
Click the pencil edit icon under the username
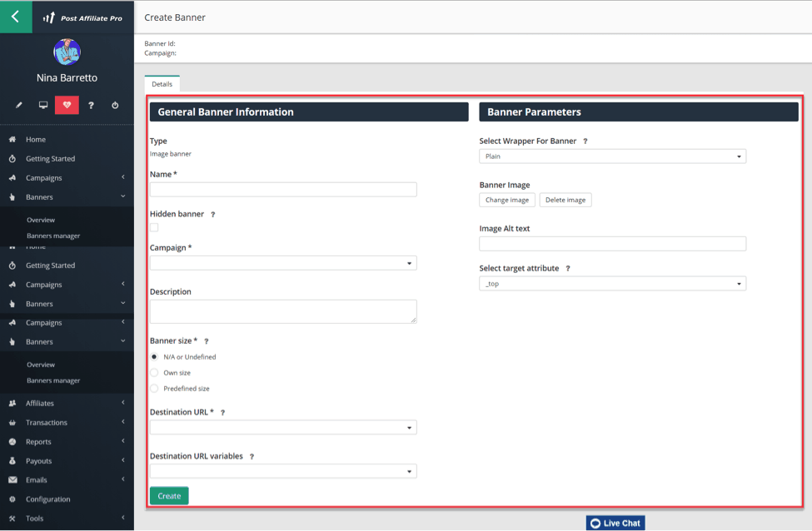click(x=18, y=105)
